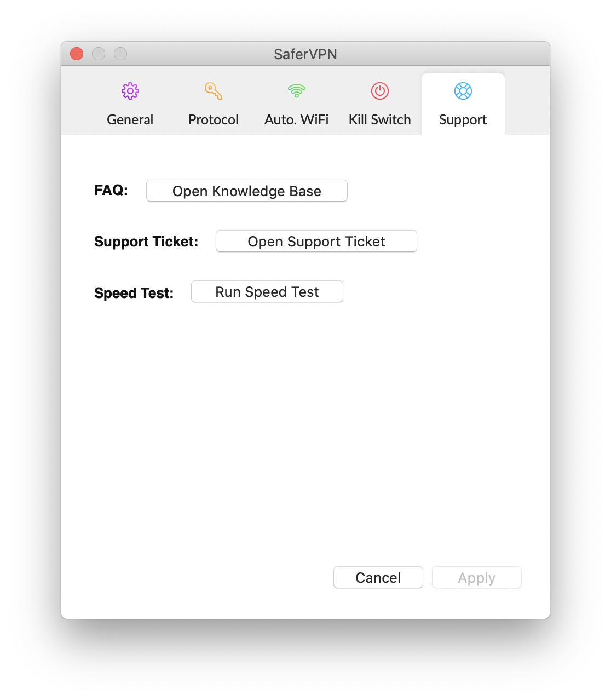Go to the Auto. WiFi tab label

[x=297, y=119]
